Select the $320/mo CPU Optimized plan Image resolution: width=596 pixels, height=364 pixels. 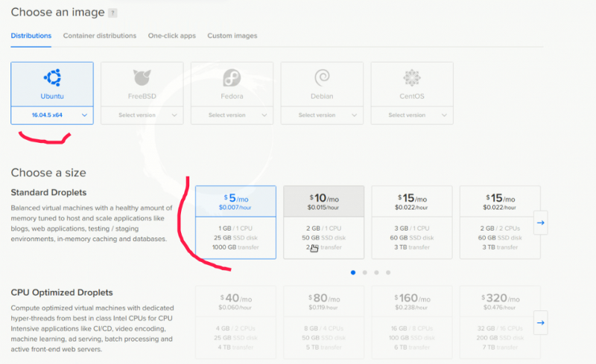tap(500, 322)
